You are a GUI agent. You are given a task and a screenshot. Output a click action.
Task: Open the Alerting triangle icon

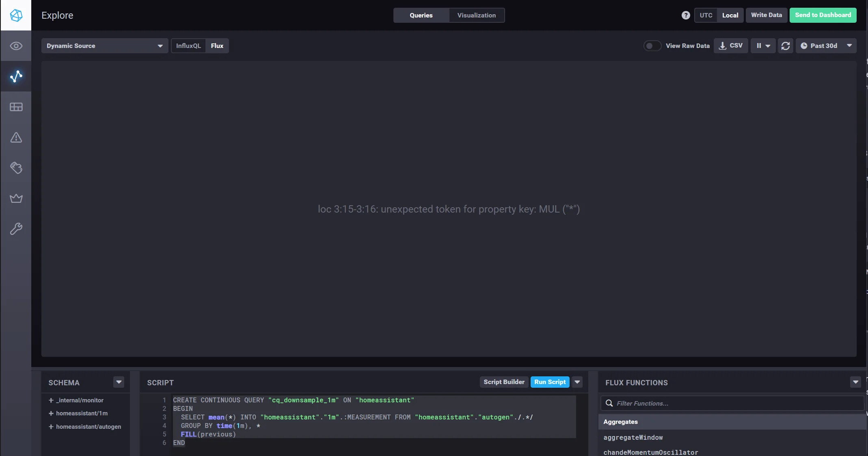[x=16, y=137]
